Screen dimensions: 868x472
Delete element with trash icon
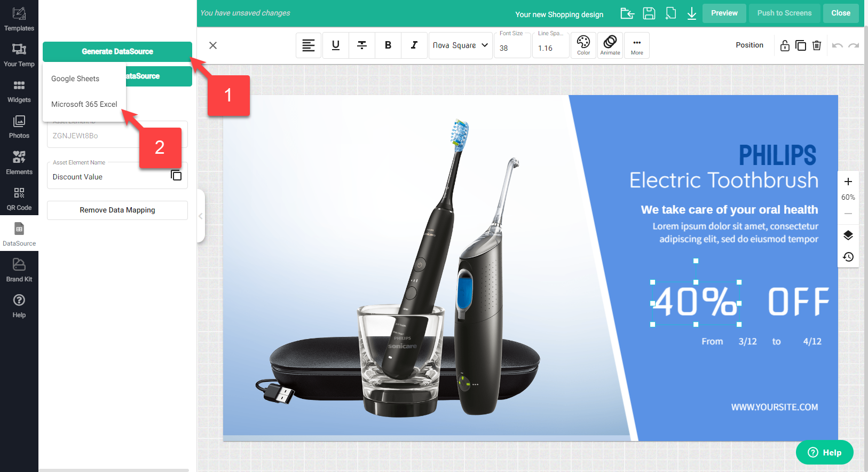816,45
